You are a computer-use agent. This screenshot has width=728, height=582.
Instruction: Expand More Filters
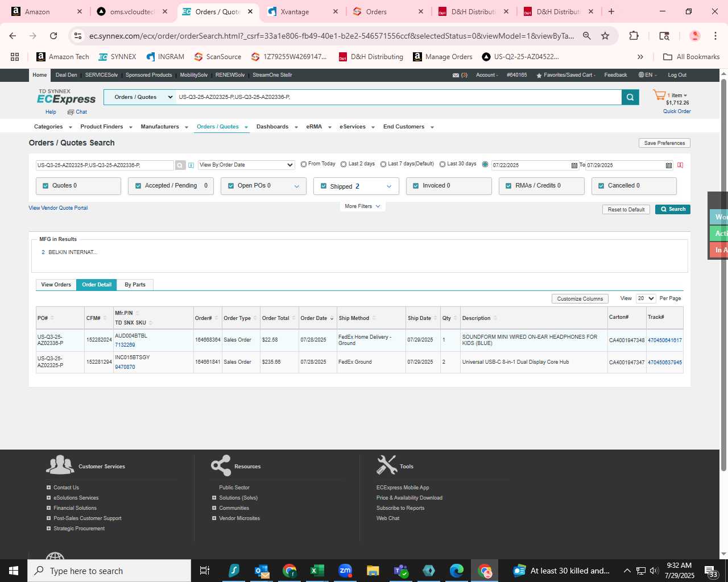[362, 206]
